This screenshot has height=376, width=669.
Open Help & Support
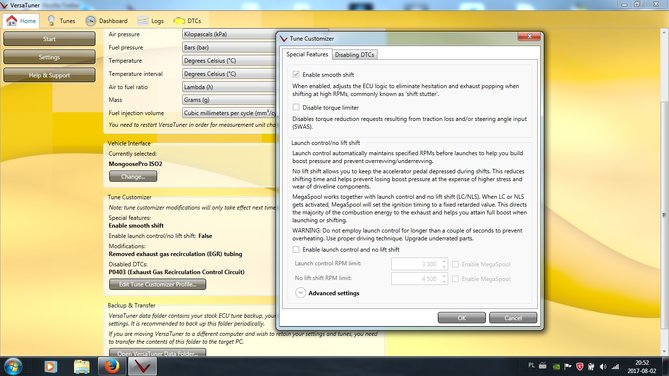click(x=49, y=75)
